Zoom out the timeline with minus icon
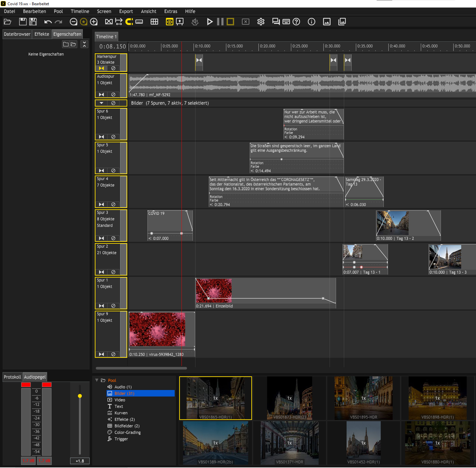The height and width of the screenshot is (468, 476). click(74, 22)
